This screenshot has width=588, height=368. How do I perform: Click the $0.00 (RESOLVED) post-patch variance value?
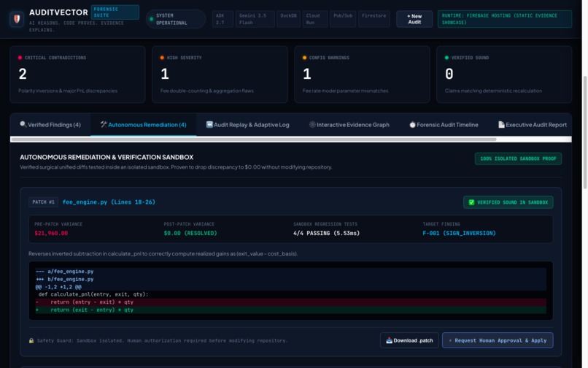190,233
